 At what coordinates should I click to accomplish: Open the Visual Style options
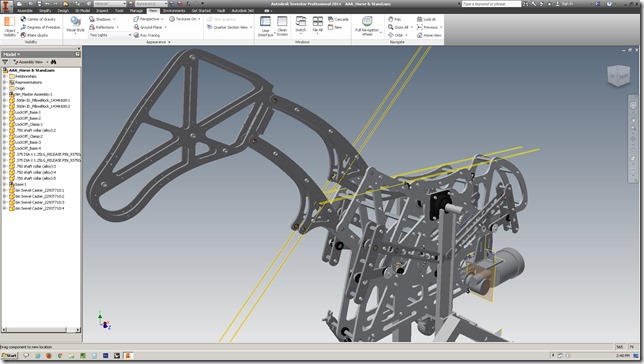[x=75, y=25]
